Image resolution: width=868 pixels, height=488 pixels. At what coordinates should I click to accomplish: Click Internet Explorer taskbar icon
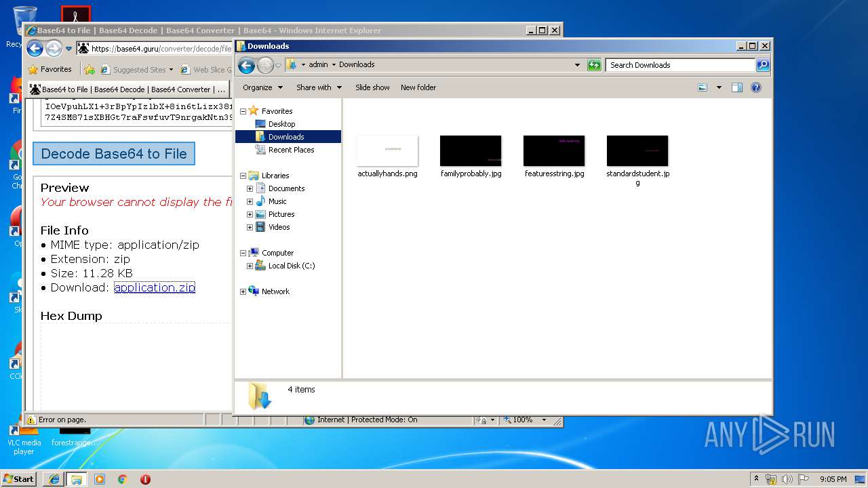click(x=54, y=479)
